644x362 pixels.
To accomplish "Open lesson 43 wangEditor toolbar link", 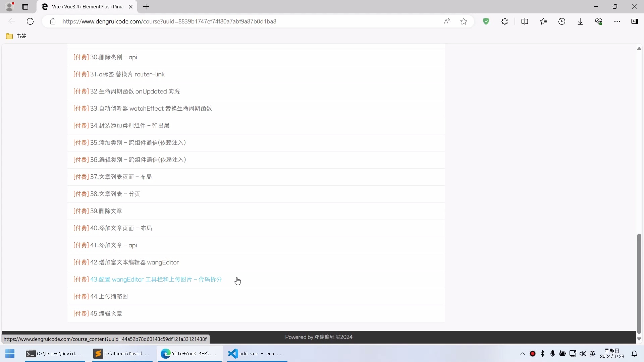I will coord(156,280).
